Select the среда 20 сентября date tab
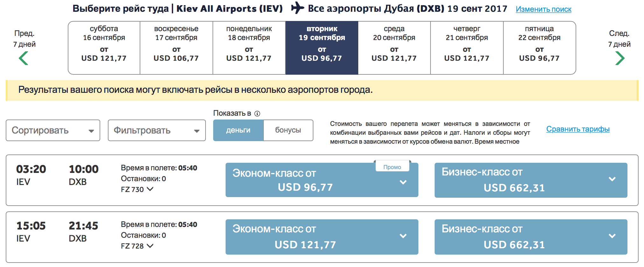This screenshot has height=267, width=644. click(x=394, y=48)
